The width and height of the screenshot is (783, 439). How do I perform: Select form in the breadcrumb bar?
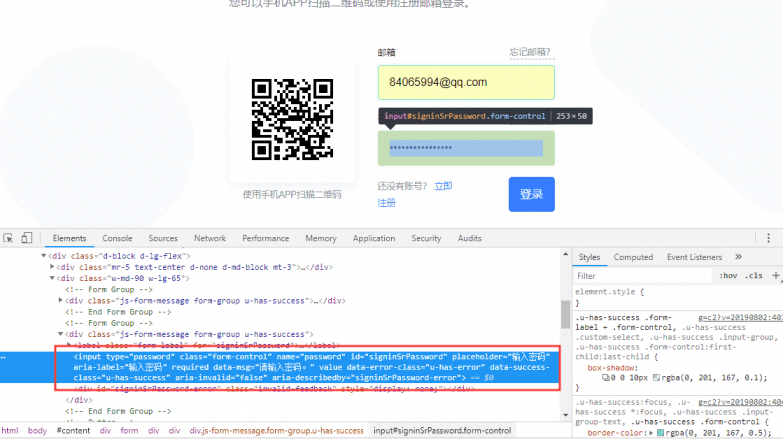click(x=129, y=431)
